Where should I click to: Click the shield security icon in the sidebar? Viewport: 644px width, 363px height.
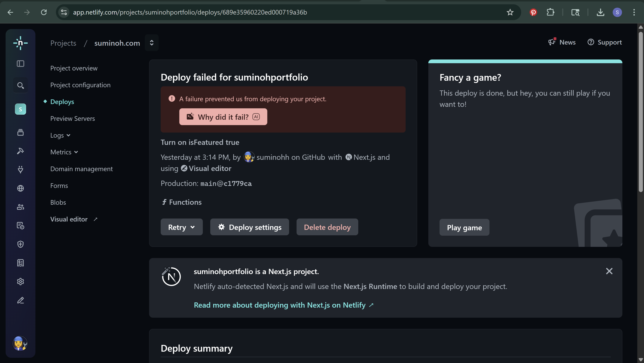(21, 244)
